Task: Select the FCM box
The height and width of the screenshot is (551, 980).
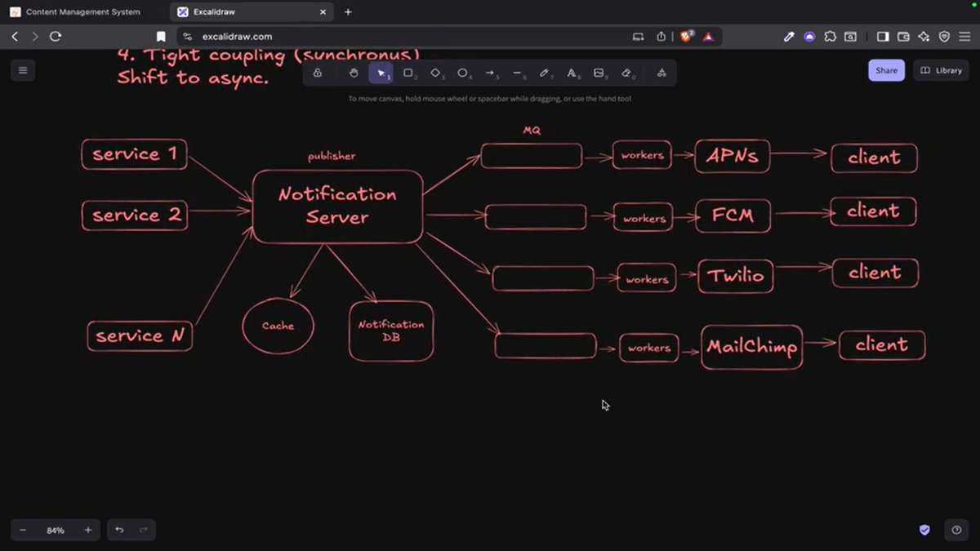Action: (733, 216)
